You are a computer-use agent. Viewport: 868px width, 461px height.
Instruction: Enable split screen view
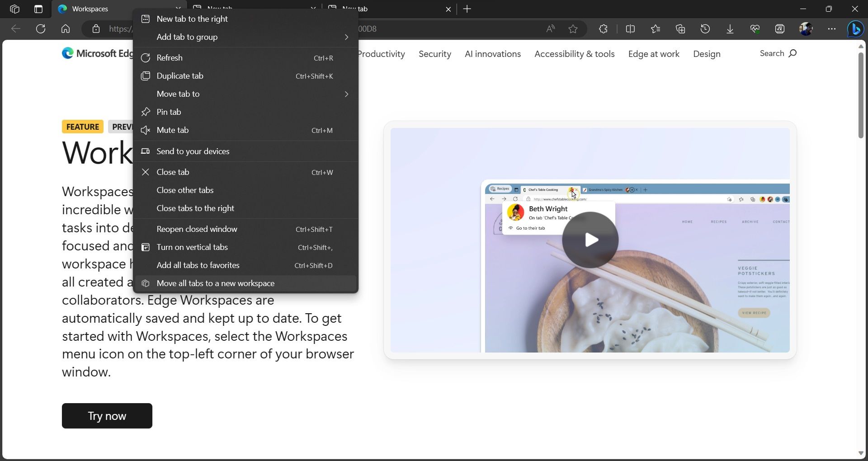pyautogui.click(x=630, y=29)
